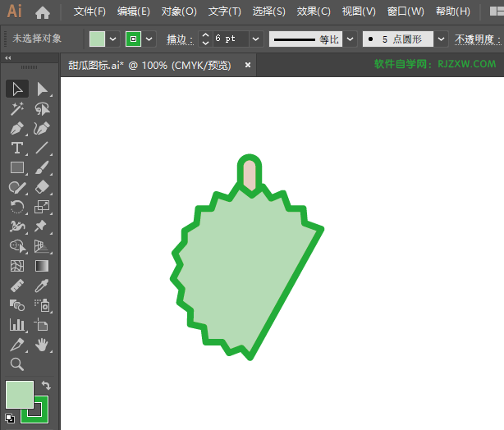Open the fill color dropdown in control bar
Screen dimensions: 504x430
(113, 39)
